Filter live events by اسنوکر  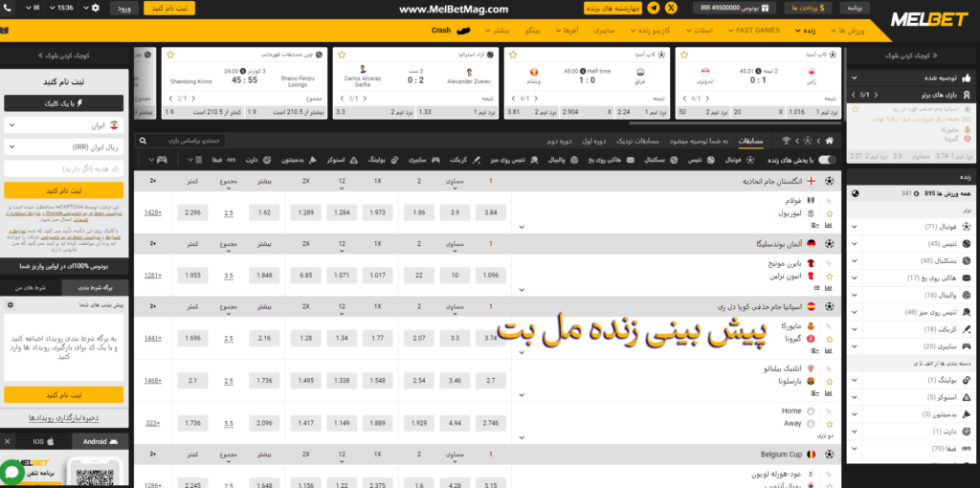coord(342,160)
